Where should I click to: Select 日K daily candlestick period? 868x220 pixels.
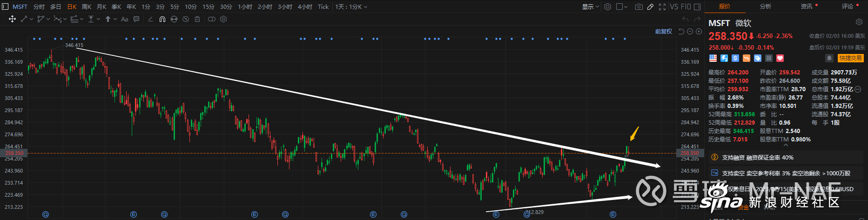72,7
